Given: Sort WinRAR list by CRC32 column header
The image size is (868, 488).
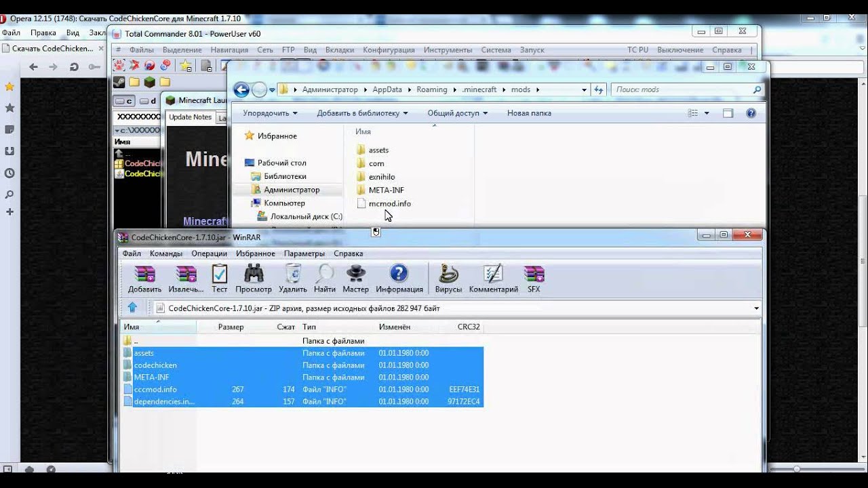Looking at the screenshot, I should (x=469, y=327).
